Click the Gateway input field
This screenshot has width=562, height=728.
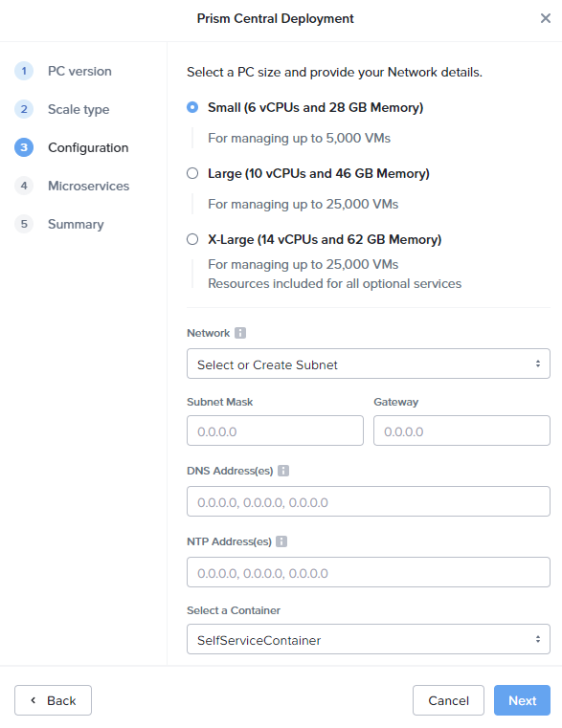[x=461, y=430]
